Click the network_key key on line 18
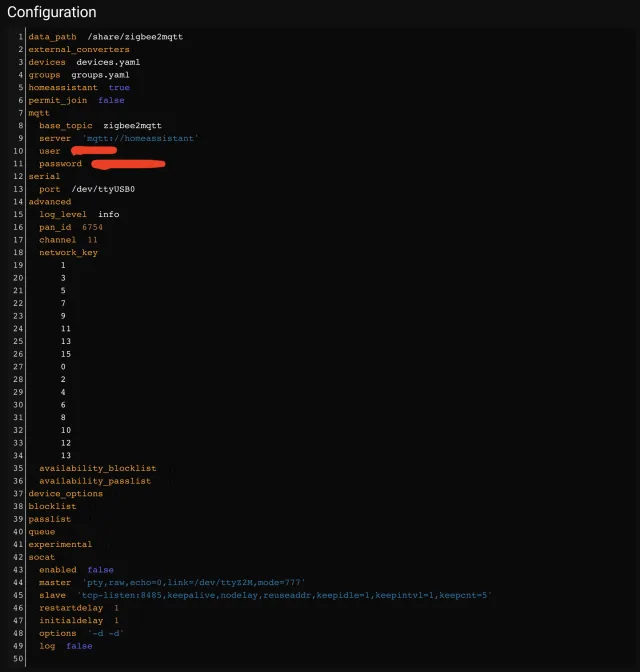The height and width of the screenshot is (672, 640). coord(68,253)
